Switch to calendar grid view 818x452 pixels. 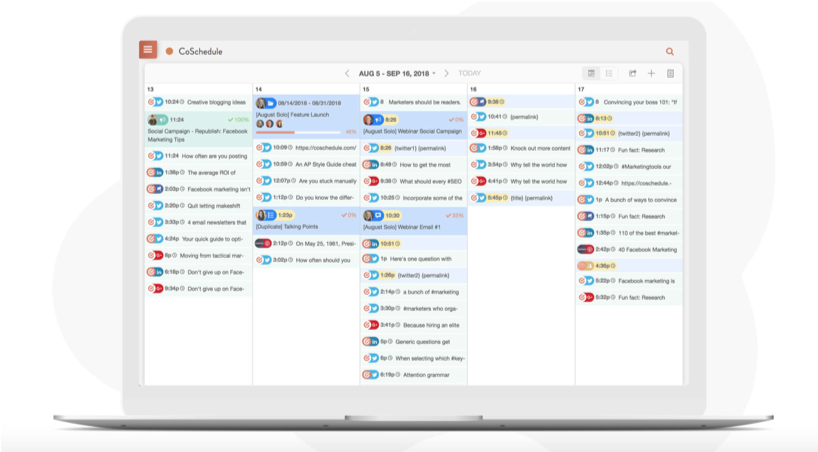coord(591,73)
